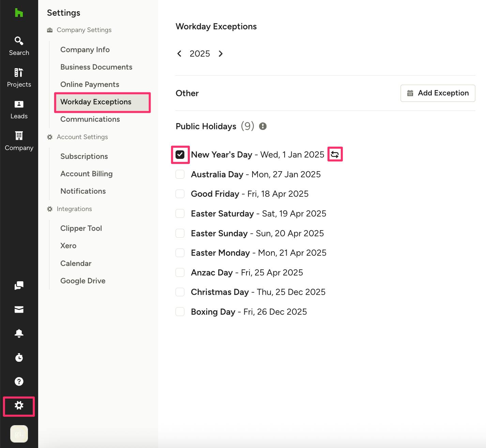The image size is (486, 448).
Task: Click the swap icon beside New Year's Day
Action: tap(335, 154)
